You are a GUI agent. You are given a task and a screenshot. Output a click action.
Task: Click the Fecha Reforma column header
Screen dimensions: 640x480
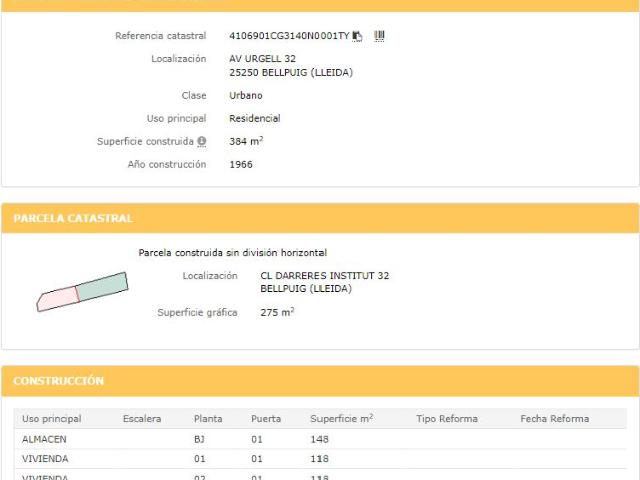(554, 419)
